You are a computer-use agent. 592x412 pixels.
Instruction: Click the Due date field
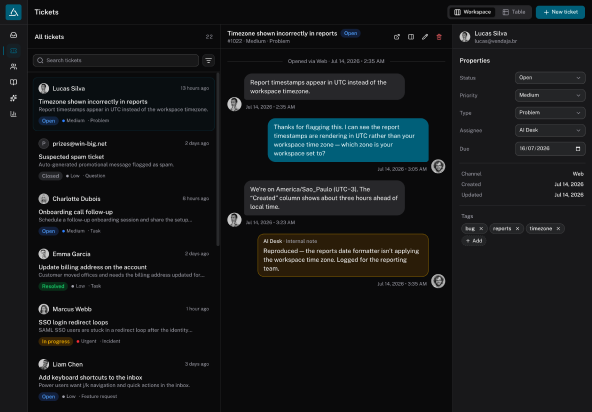pyautogui.click(x=550, y=149)
